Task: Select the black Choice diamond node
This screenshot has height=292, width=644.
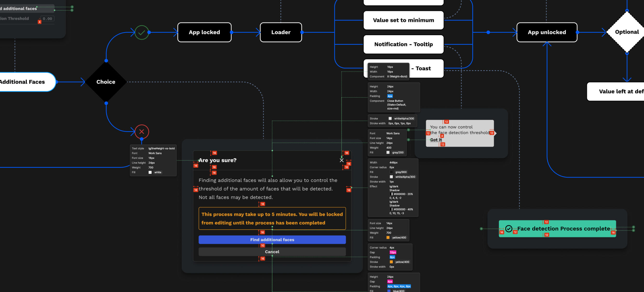Action: pyautogui.click(x=106, y=82)
